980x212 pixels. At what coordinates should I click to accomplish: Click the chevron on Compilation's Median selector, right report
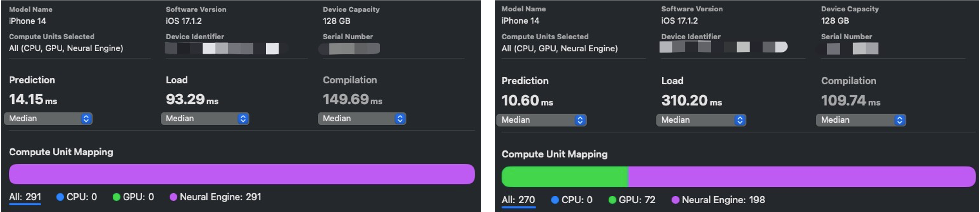899,120
